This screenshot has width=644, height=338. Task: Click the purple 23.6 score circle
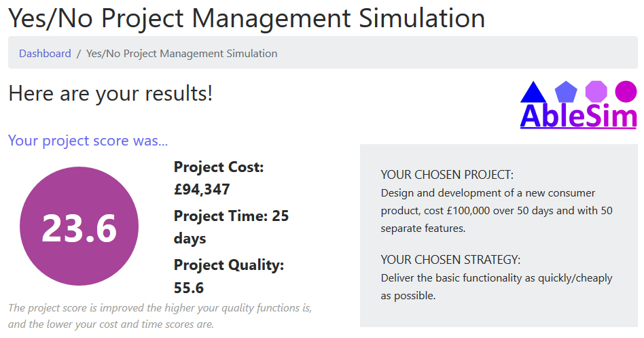pyautogui.click(x=79, y=226)
